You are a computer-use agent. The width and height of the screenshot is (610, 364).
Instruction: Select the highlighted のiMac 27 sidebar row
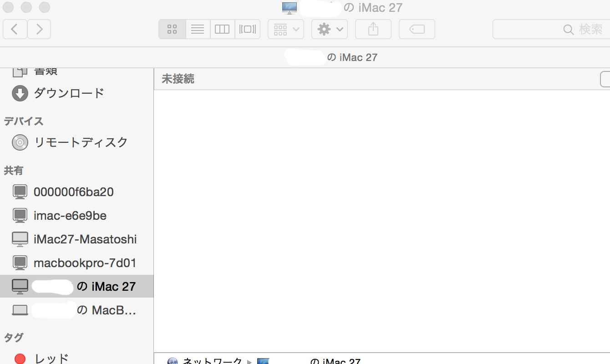[77, 286]
